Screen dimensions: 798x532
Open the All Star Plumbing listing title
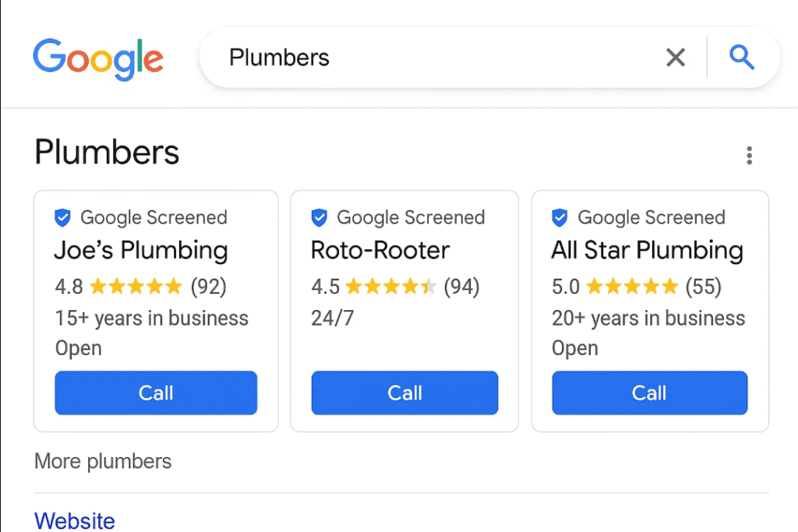click(x=648, y=251)
